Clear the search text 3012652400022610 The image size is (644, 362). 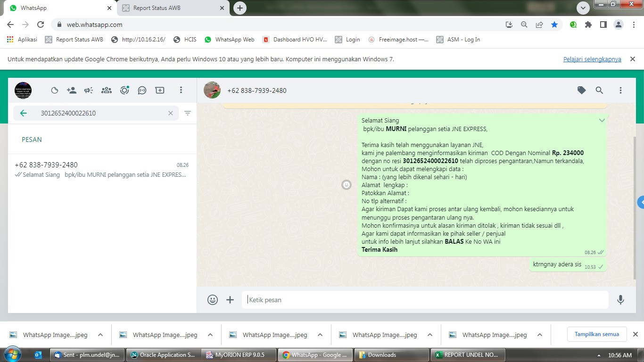[x=171, y=113]
